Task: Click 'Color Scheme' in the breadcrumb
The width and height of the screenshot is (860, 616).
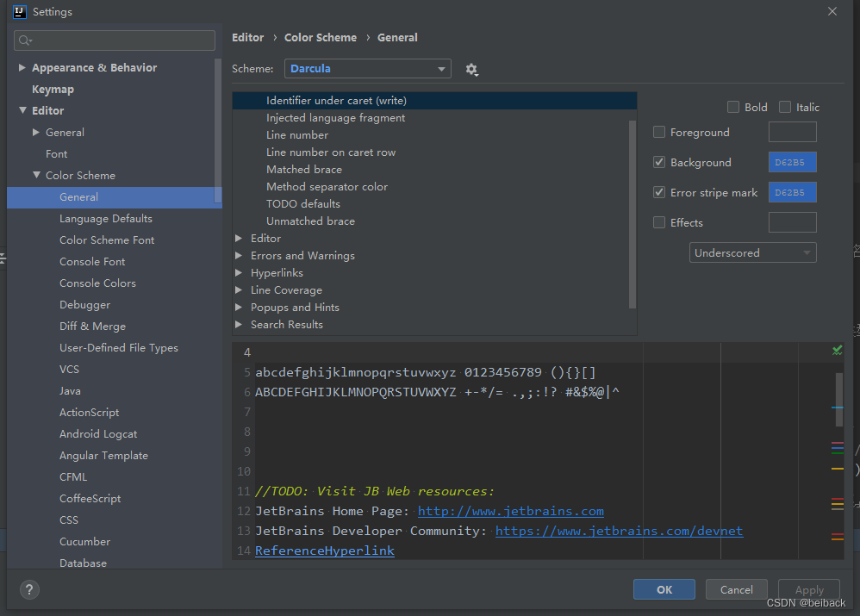Action: tap(321, 37)
